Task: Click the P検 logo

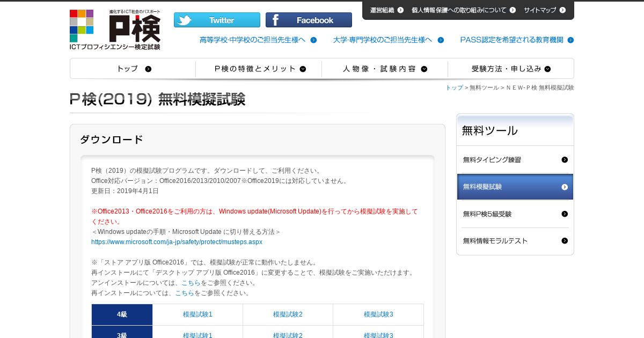Action: pyautogui.click(x=115, y=30)
